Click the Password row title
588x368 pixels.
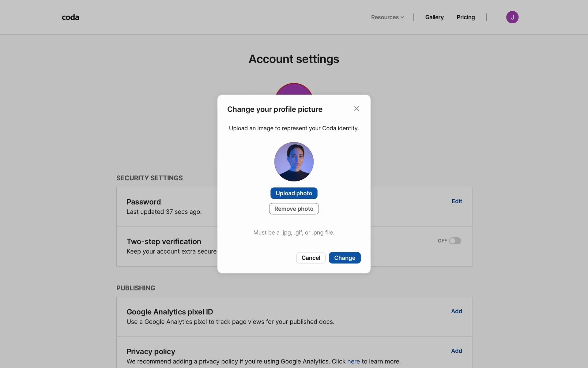tap(144, 202)
